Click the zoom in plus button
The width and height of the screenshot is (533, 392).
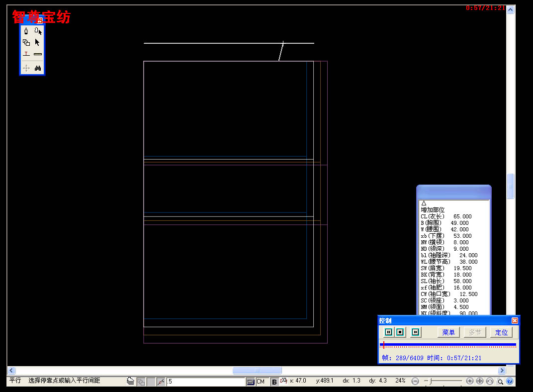pos(470,381)
